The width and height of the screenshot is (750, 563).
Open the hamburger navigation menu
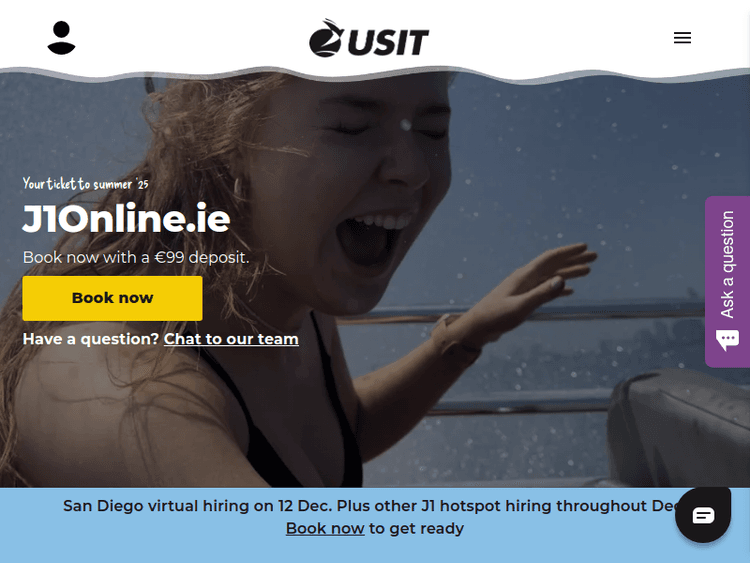click(682, 38)
